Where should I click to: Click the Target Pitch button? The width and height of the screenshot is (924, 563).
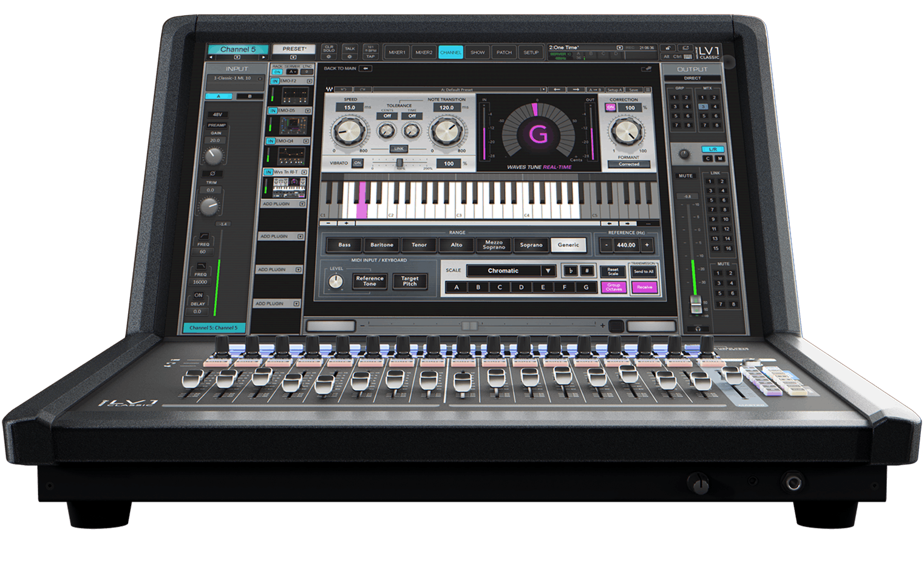click(410, 281)
